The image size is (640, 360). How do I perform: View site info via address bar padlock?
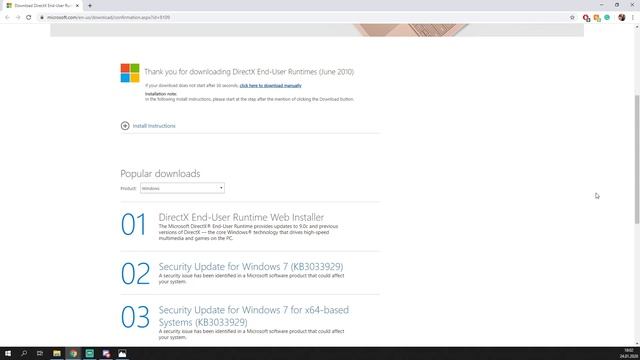coord(42,18)
